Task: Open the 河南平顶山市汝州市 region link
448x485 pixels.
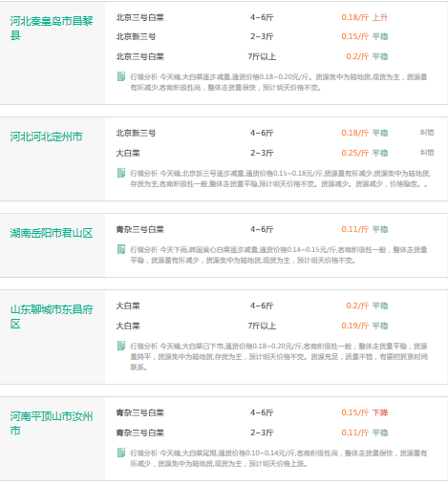Action: click(52, 423)
